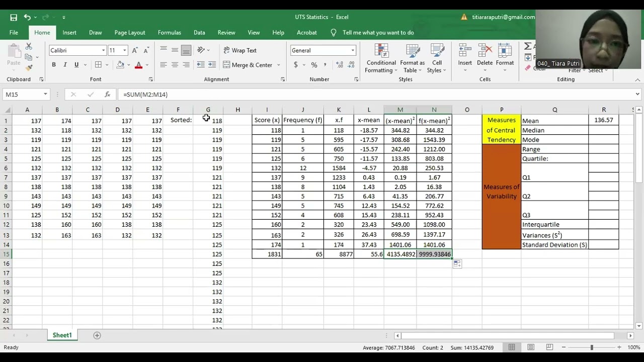Click the Merge & Center button
The width and height of the screenshot is (644, 362).
[248, 65]
